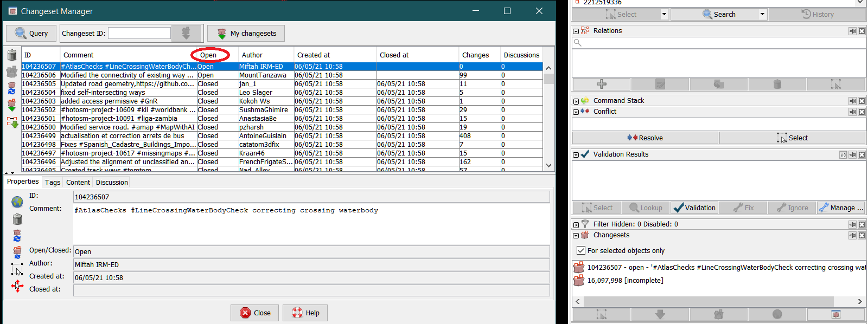Click the Changeset ID input field

click(139, 33)
